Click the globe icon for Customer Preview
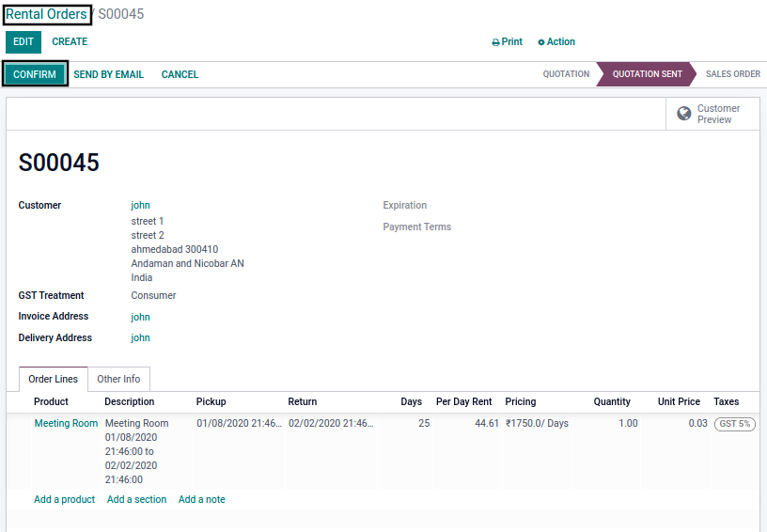Image resolution: width=767 pixels, height=532 pixels. (684, 114)
